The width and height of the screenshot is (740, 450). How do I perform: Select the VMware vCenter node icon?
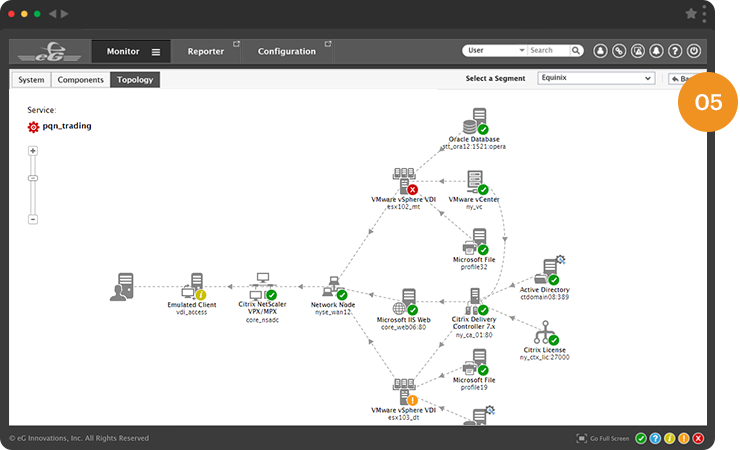477,182
